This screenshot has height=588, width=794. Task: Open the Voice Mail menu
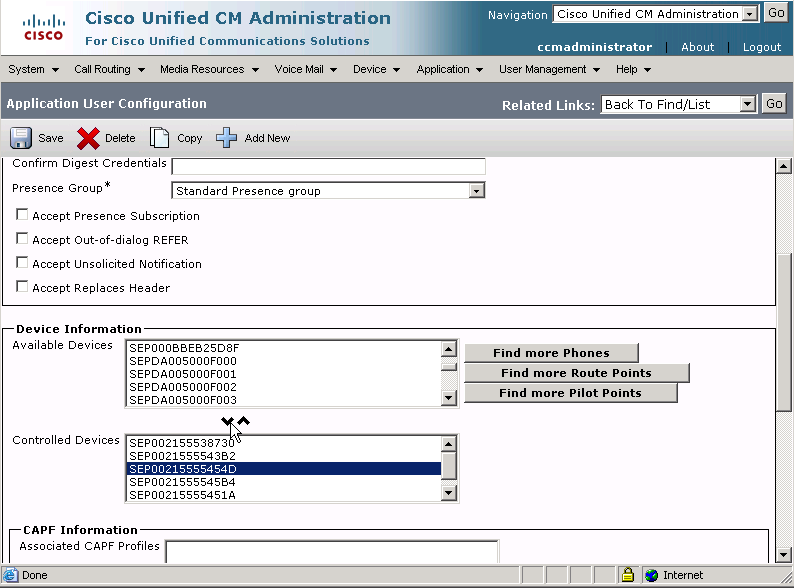pos(305,69)
